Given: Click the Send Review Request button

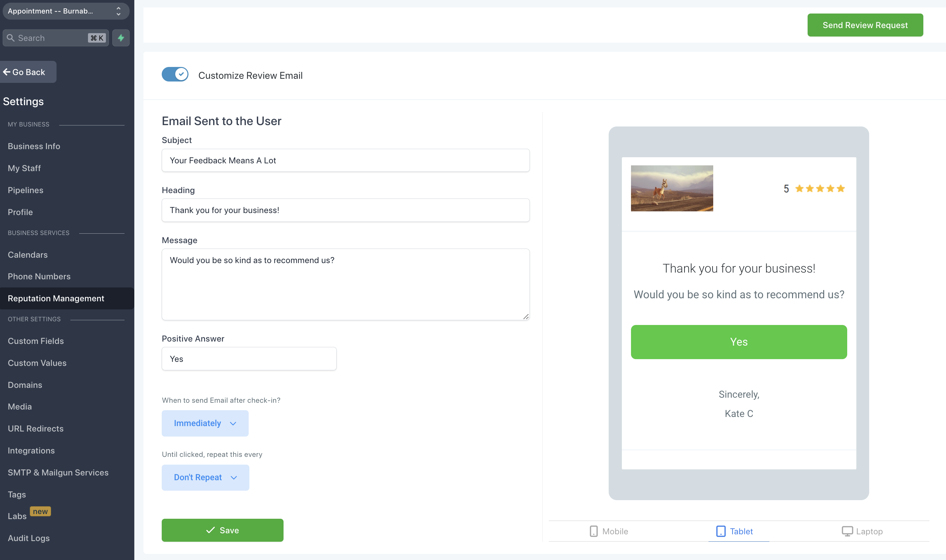Looking at the screenshot, I should tap(865, 25).
